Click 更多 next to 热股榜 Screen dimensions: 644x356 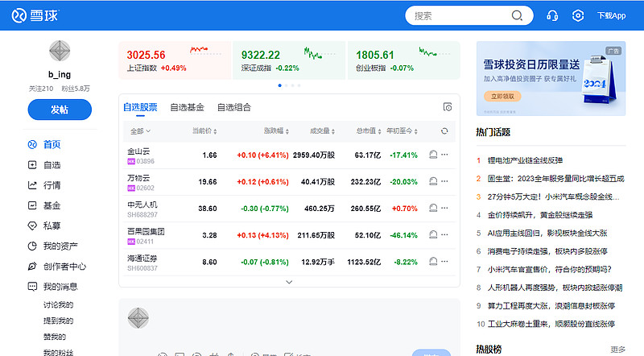click(618, 350)
